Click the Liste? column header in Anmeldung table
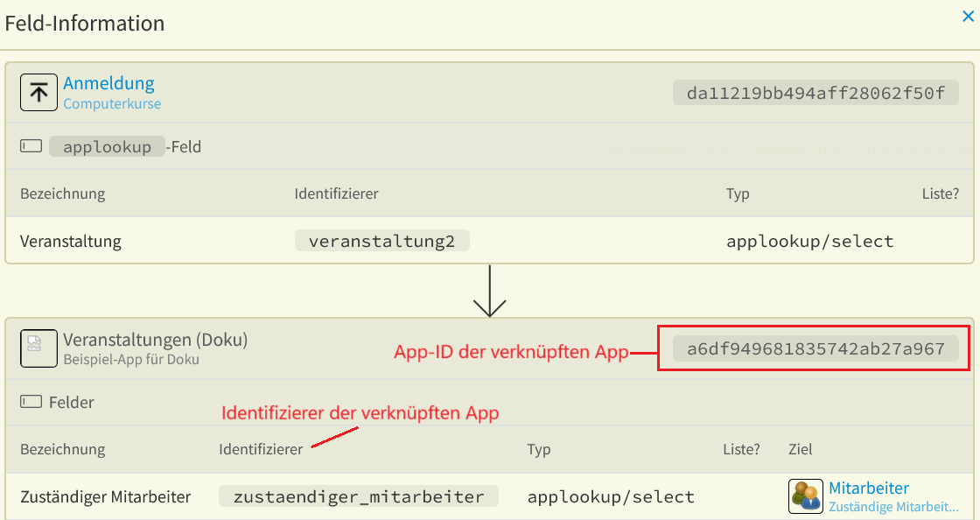Screen dimensions: 980x520 (x=941, y=193)
